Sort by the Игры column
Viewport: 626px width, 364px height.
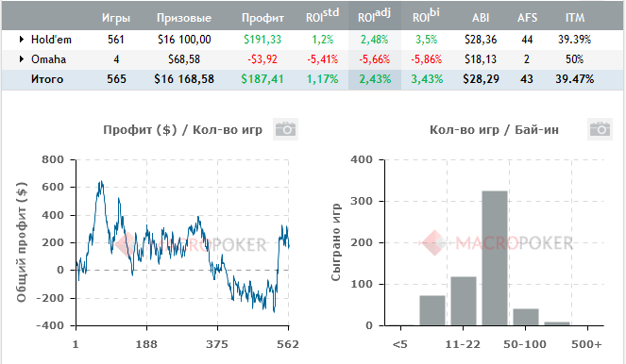click(x=116, y=18)
